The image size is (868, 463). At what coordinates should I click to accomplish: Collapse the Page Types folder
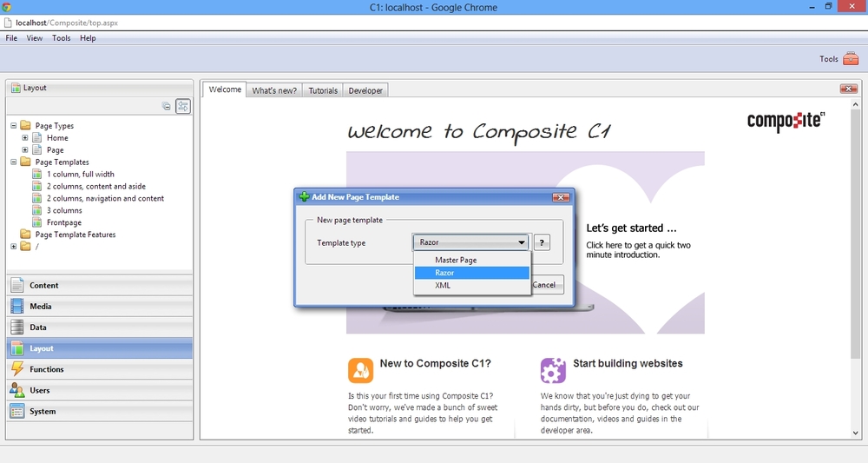[x=14, y=126]
